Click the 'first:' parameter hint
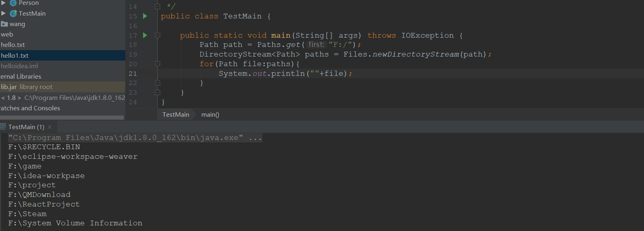The width and height of the screenshot is (644, 231). click(x=317, y=45)
